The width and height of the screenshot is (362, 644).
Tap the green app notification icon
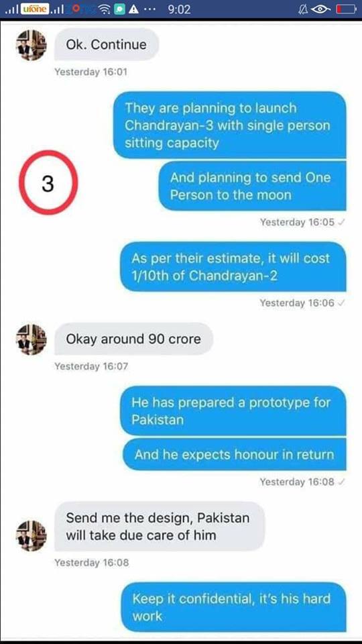pos(119,9)
